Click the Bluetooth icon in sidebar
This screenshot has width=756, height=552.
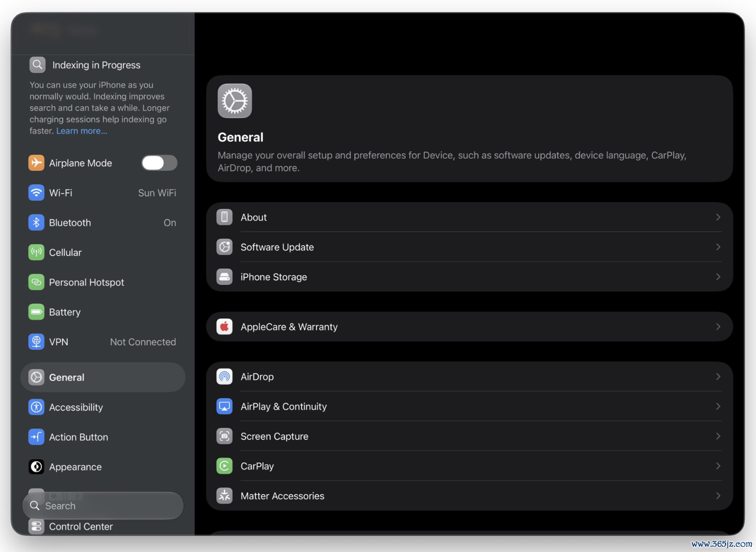(x=36, y=223)
